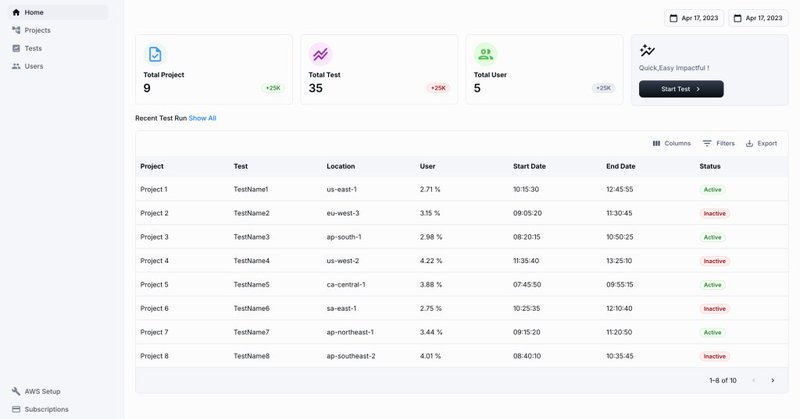The image size is (800, 419).
Task: Click Project 3 Active status badge
Action: click(x=713, y=237)
